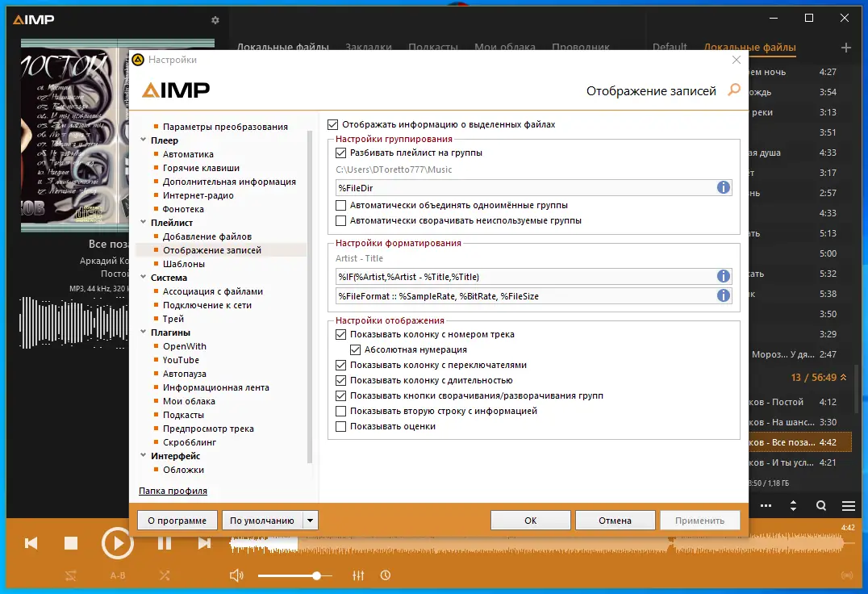Click the AIMP logo in the main window
Screen dimensions: 868x594
[x=34, y=20]
